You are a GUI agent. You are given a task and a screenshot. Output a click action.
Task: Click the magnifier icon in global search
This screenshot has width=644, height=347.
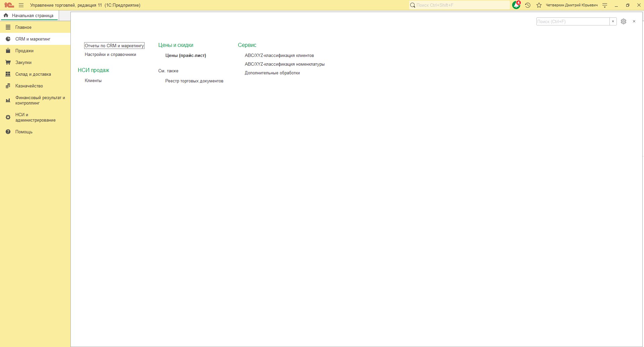tap(413, 5)
